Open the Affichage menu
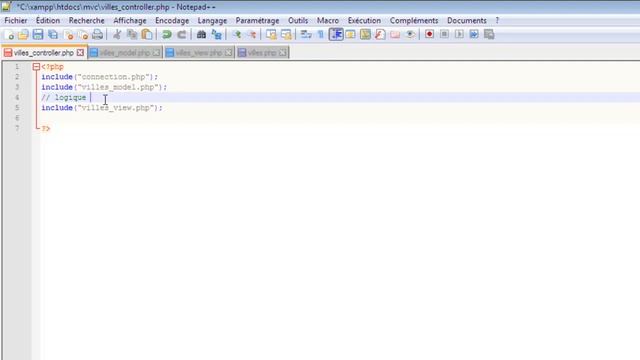The height and width of the screenshot is (360, 640). click(130, 20)
